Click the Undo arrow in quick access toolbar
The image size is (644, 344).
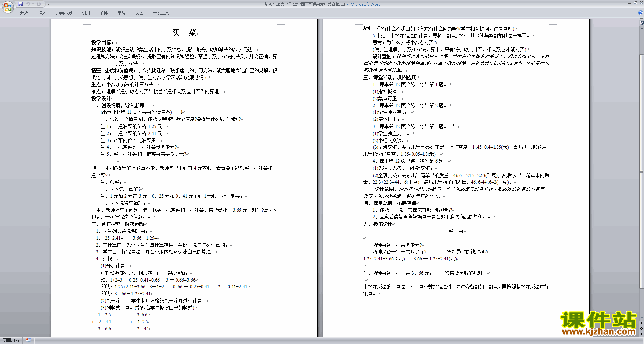tap(28, 4)
